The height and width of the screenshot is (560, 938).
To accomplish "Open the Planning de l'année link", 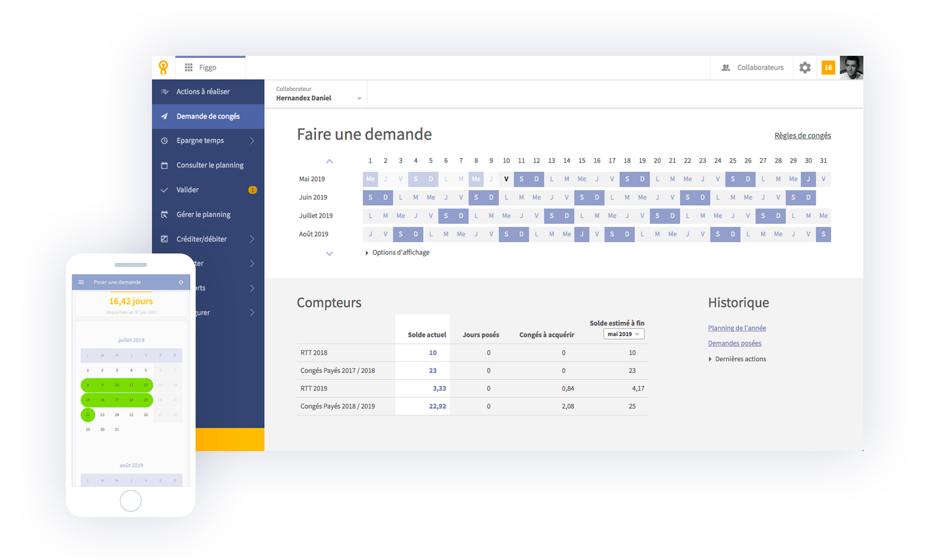I will pos(737,328).
